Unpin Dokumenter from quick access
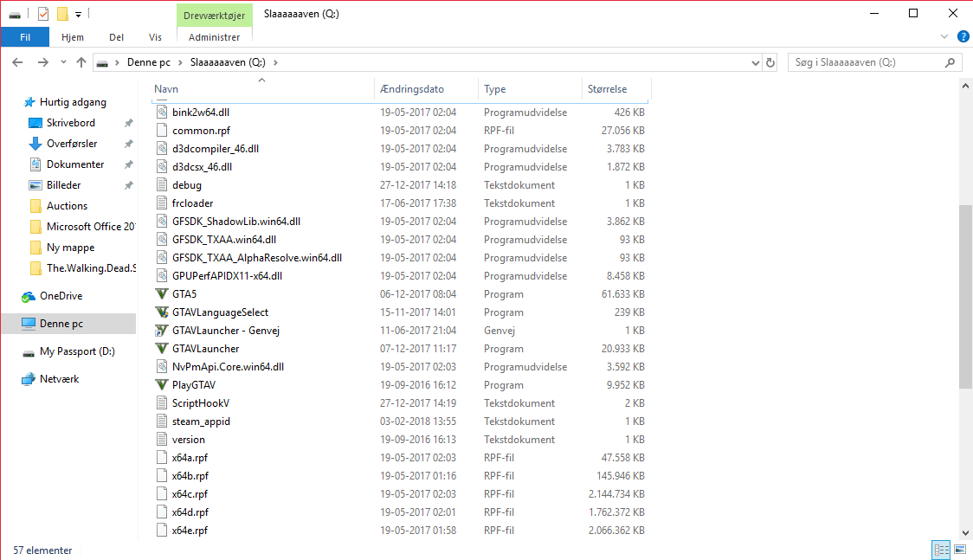The width and height of the screenshot is (973, 560). 128,164
